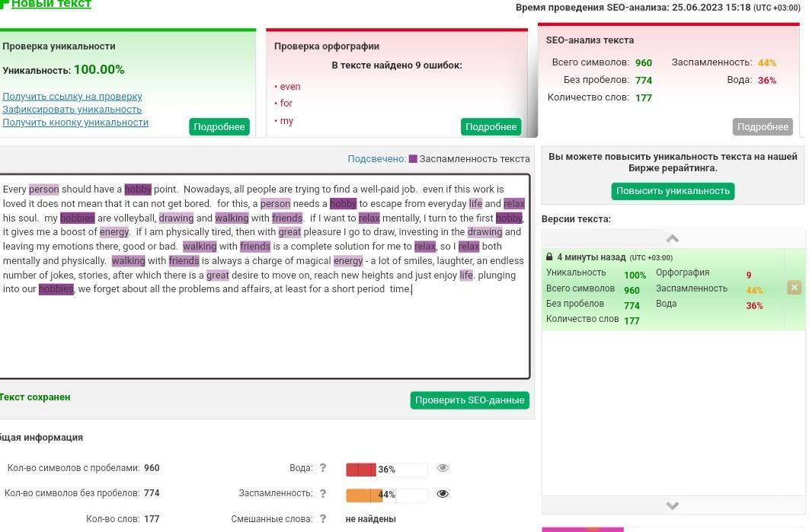This screenshot has width=809, height=532.
Task: Click the grey Подробнее button under SEO-анализ текста
Action: click(763, 127)
